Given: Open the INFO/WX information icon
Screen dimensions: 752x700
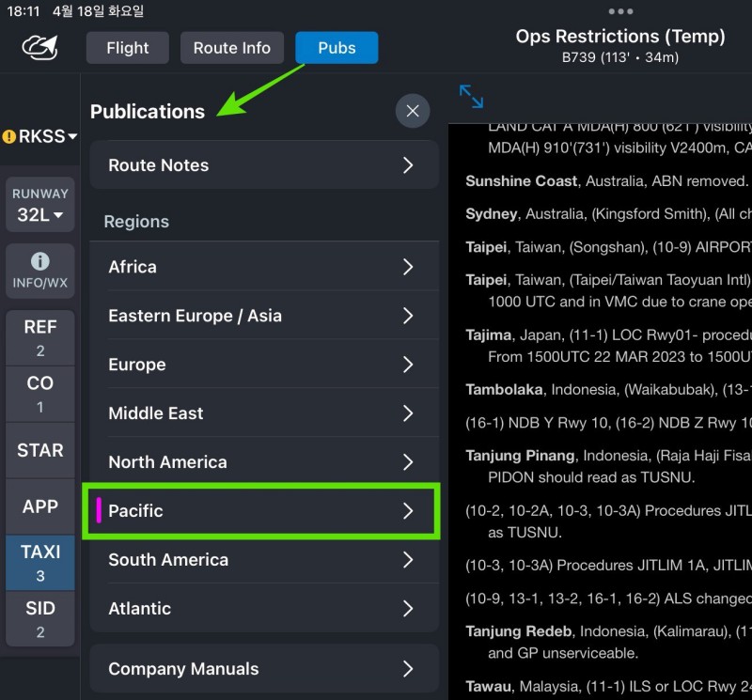Looking at the screenshot, I should pyautogui.click(x=39, y=261).
